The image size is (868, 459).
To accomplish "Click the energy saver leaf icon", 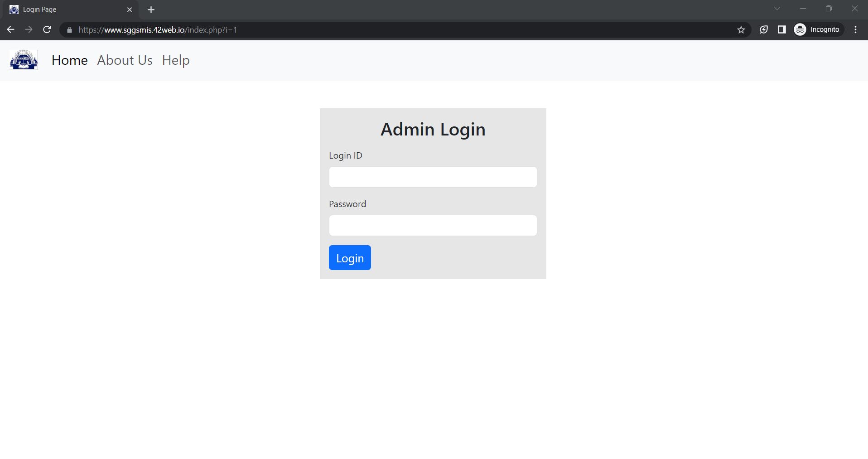I will [x=764, y=29].
